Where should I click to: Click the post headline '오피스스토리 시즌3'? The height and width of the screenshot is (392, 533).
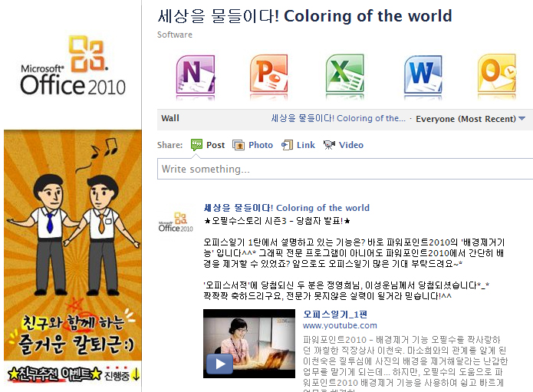pos(277,222)
